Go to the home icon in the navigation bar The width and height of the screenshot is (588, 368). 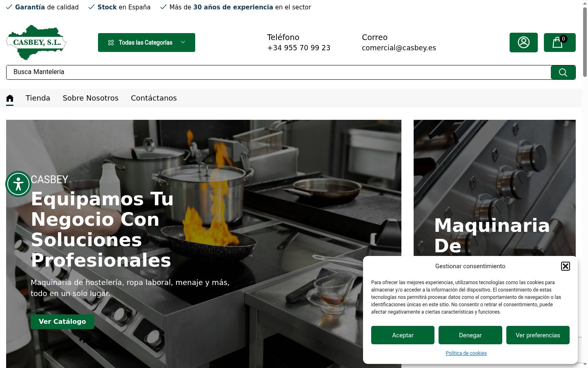click(10, 98)
